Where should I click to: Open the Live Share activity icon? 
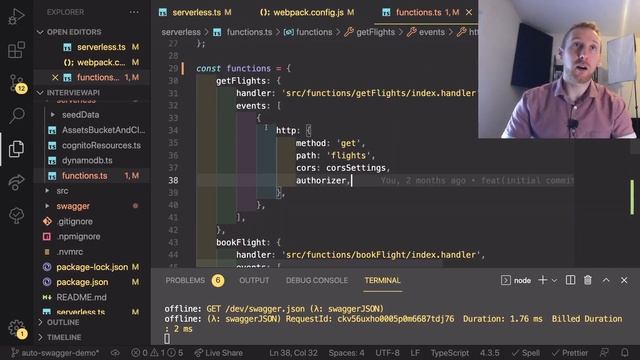point(16,182)
